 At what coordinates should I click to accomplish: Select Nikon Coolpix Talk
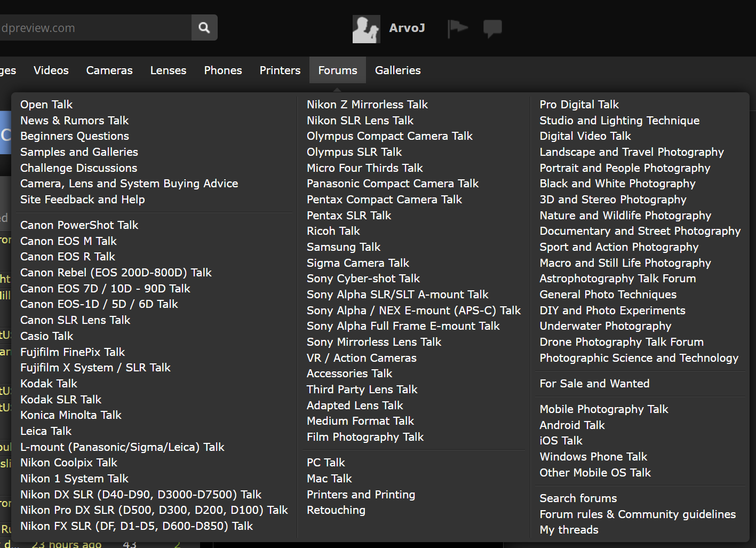[69, 463]
